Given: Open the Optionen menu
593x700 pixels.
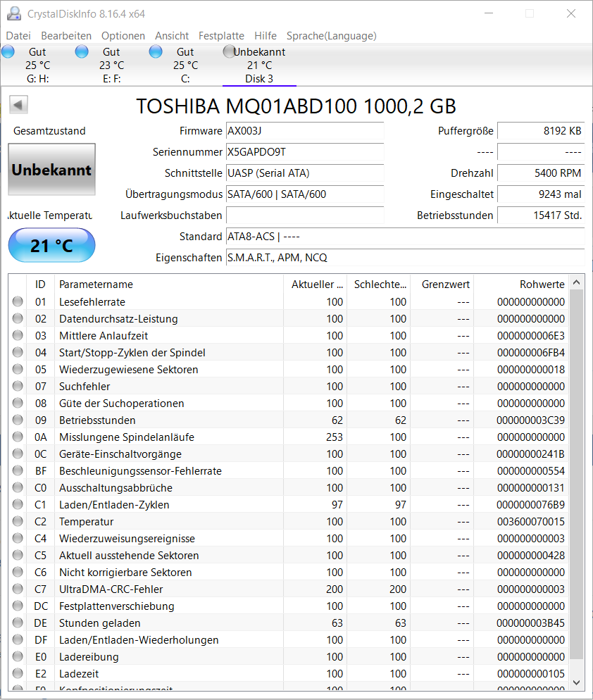Looking at the screenshot, I should [x=123, y=36].
